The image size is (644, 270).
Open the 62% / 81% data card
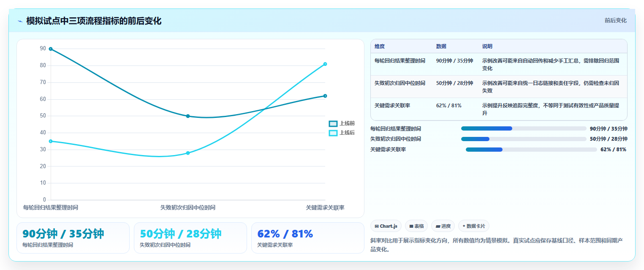point(308,238)
